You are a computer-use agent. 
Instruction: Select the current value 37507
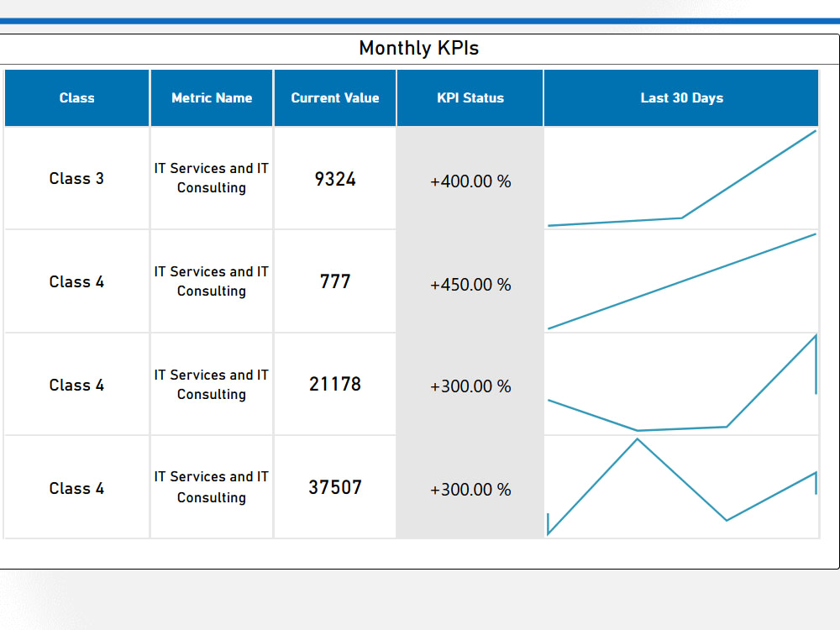334,487
